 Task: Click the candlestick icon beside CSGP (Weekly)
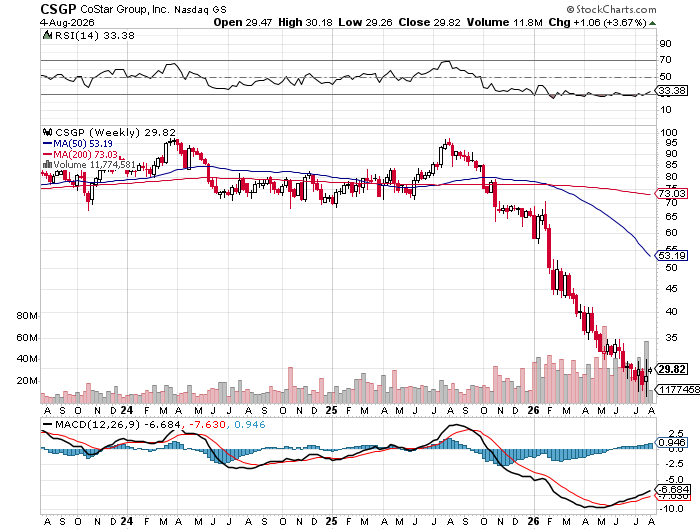click(47, 132)
